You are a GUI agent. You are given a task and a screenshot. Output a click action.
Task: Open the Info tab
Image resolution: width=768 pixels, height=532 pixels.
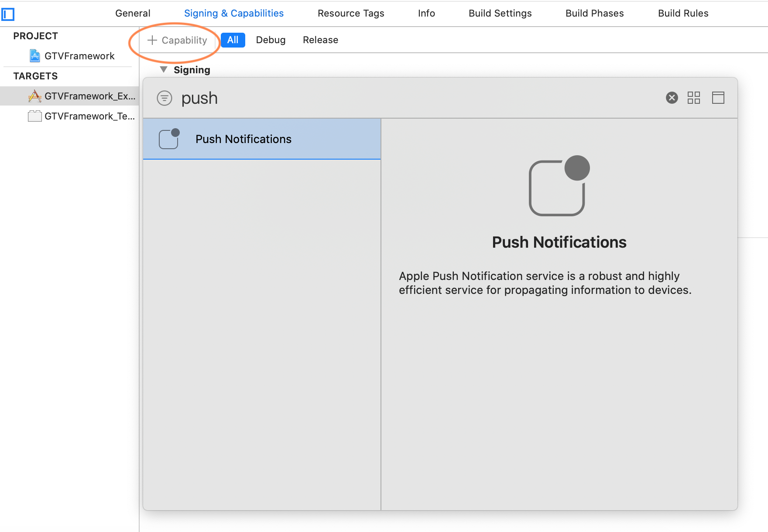[x=426, y=14]
